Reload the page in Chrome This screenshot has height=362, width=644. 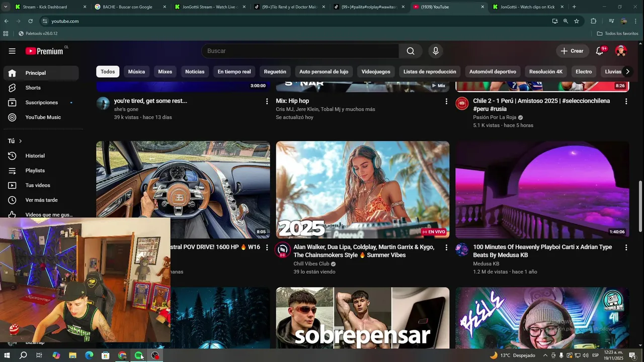click(x=30, y=21)
